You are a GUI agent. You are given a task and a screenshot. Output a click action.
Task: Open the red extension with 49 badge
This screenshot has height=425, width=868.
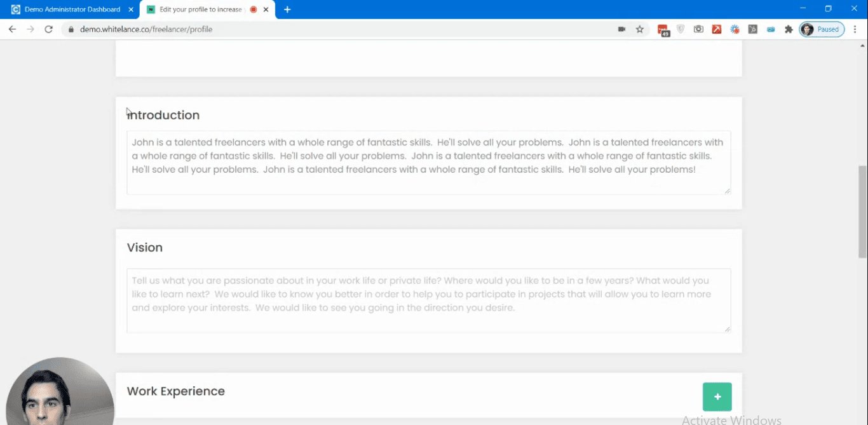[x=663, y=30]
